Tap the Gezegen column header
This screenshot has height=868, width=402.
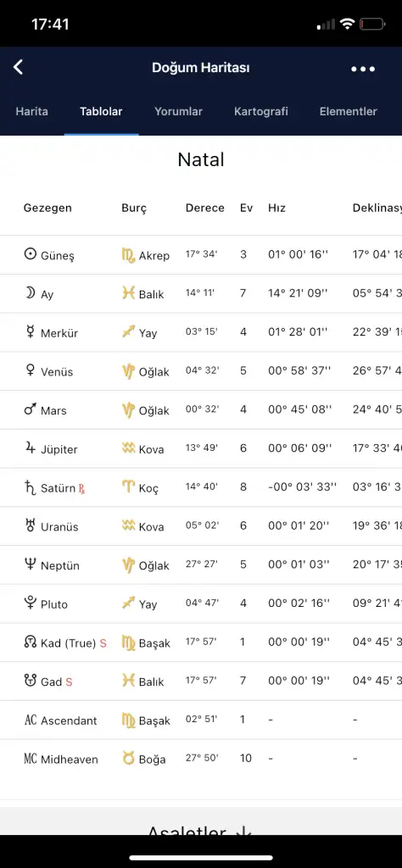[x=47, y=209]
